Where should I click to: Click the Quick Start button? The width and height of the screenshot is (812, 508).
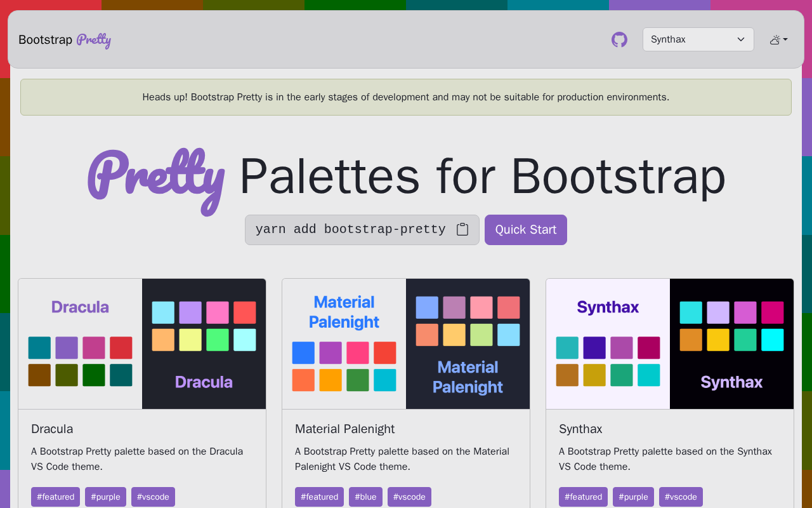tap(526, 230)
